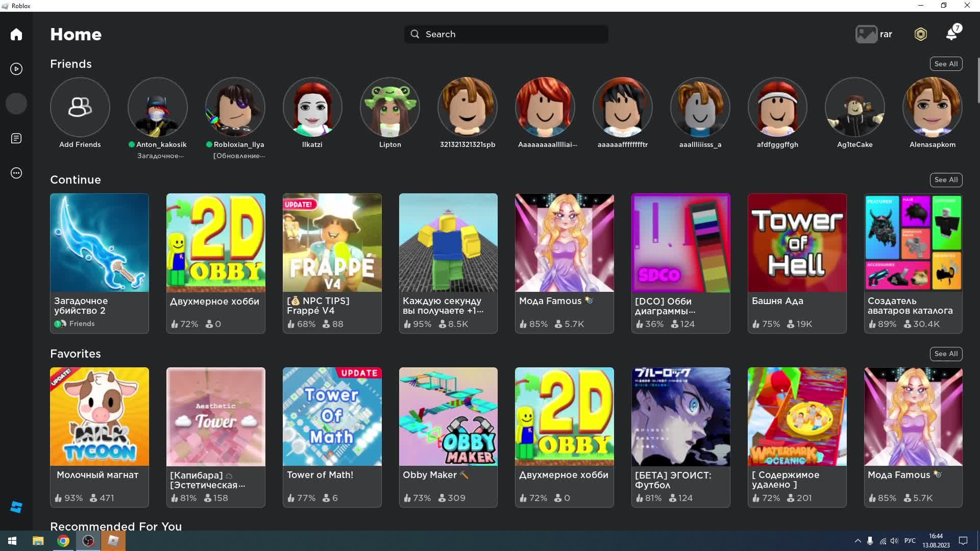980x551 pixels.
Task: Open Milk Tycoon favorite game tile
Action: click(x=100, y=417)
